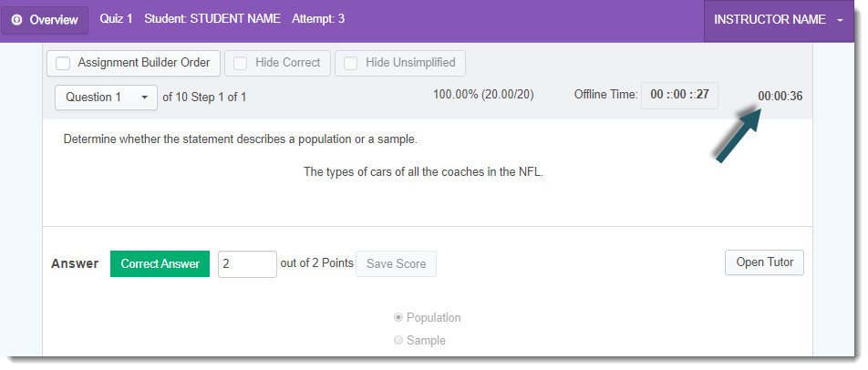Click the Quiz 1 title text
Image resolution: width=868 pixels, height=370 pixels.
click(x=117, y=19)
